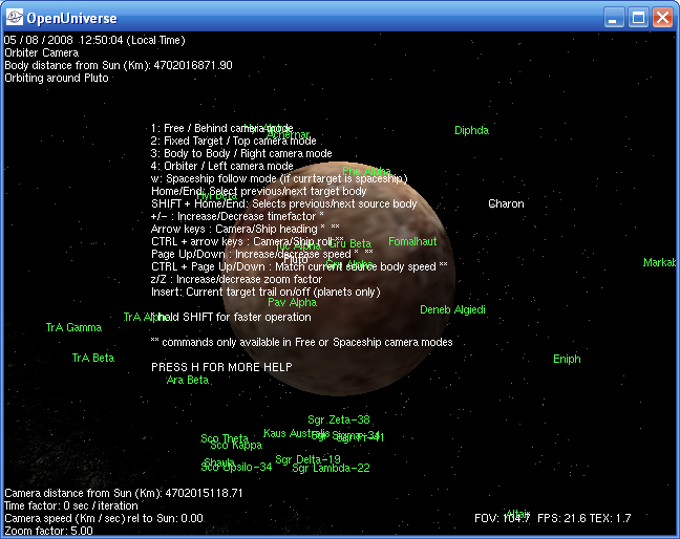Click the Sco Kappa star label

click(236, 445)
